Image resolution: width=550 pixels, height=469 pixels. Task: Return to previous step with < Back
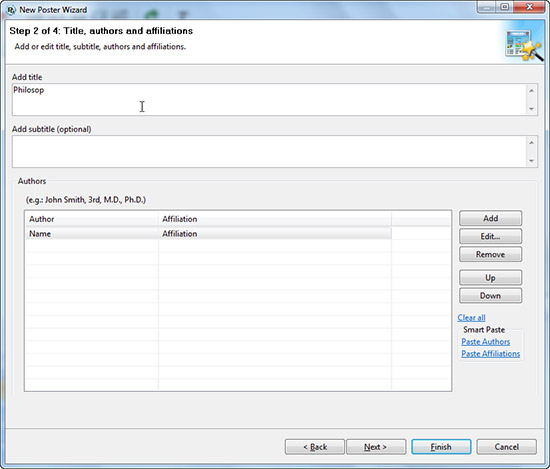[315, 447]
